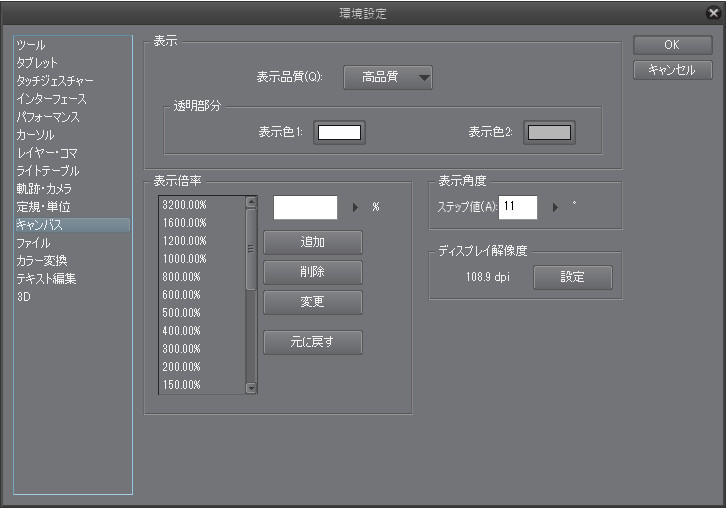Pick transparency 表示色2 gray swatch
This screenshot has height=509, width=727.
pos(549,133)
